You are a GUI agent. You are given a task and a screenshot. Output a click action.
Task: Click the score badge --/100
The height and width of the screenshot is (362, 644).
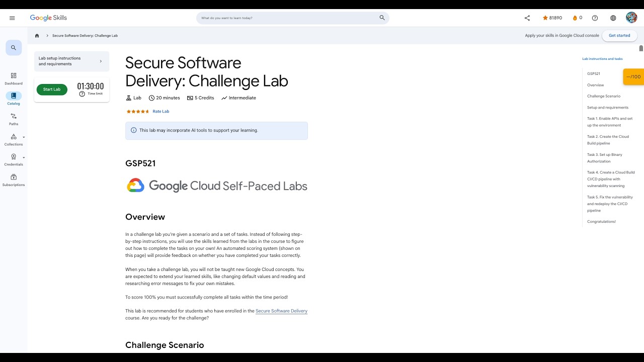[633, 77]
